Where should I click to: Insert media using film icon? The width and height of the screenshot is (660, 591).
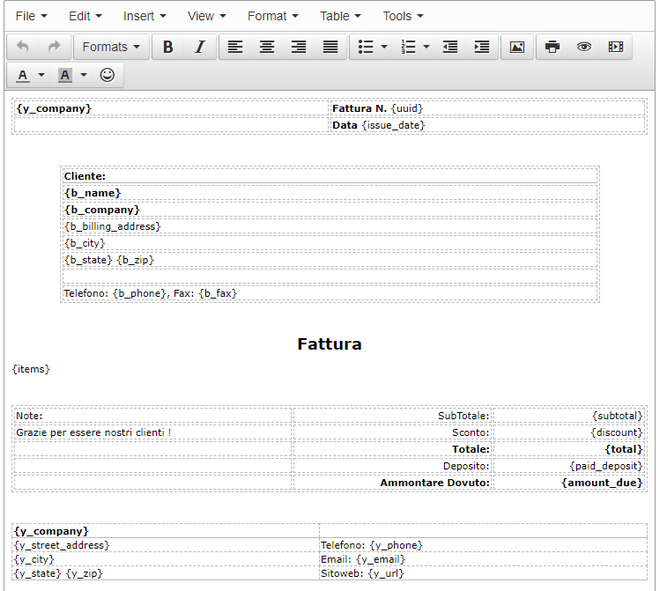click(615, 47)
